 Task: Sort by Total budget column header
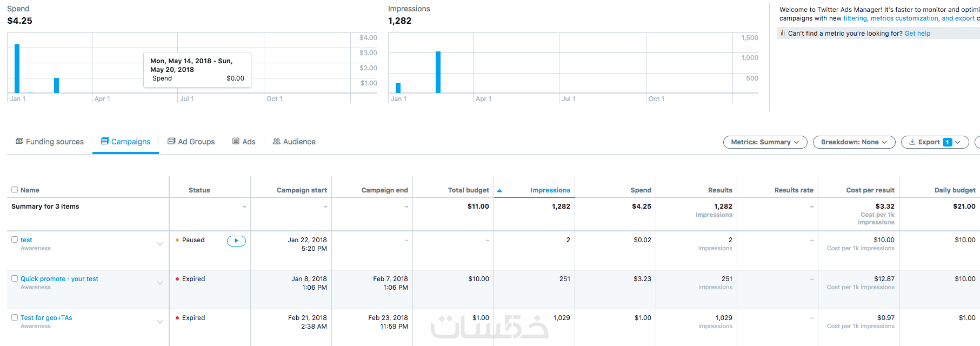469,190
